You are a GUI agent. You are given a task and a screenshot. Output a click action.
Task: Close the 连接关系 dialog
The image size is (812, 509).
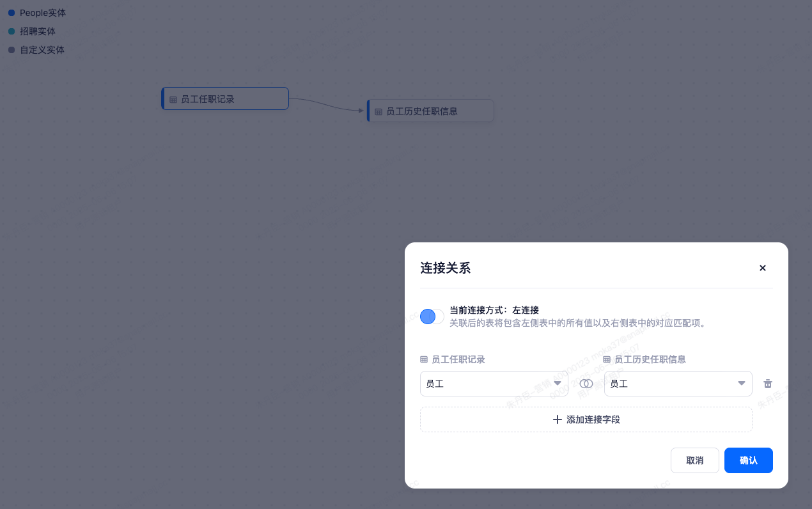click(x=762, y=268)
